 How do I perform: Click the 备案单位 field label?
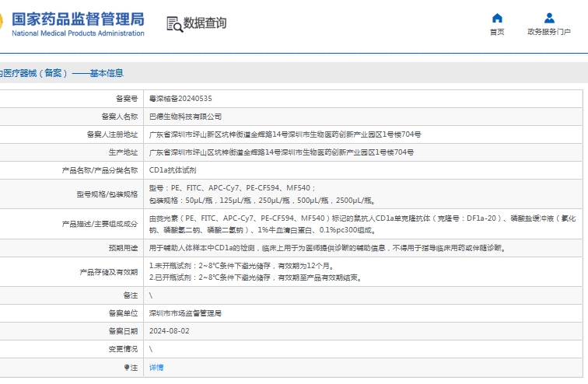[124, 313]
